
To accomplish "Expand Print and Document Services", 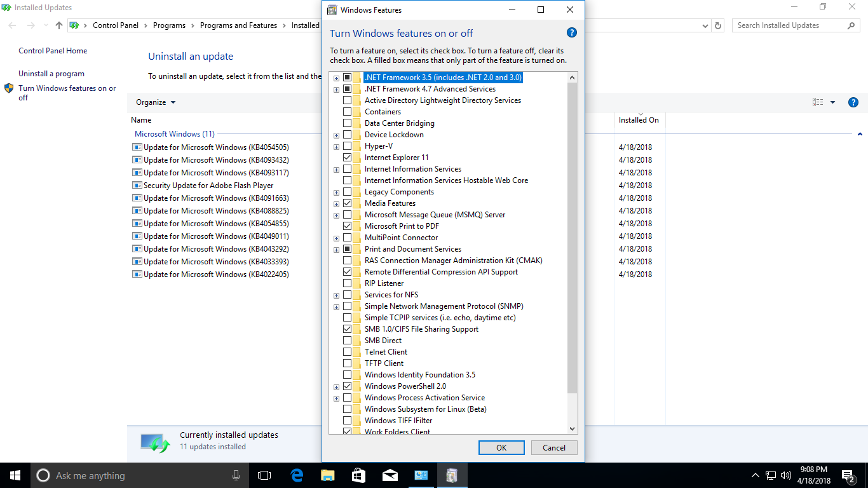I will (336, 249).
